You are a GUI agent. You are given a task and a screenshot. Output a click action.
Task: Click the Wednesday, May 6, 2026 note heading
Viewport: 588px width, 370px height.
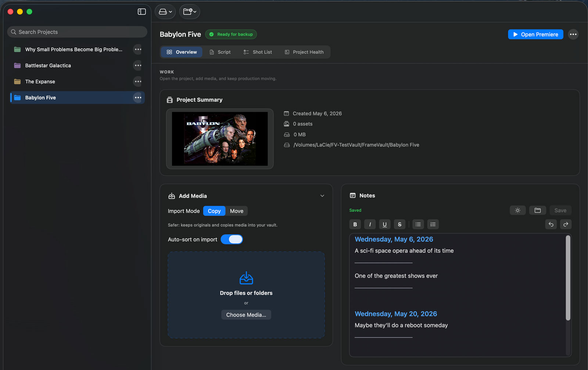[394, 239]
